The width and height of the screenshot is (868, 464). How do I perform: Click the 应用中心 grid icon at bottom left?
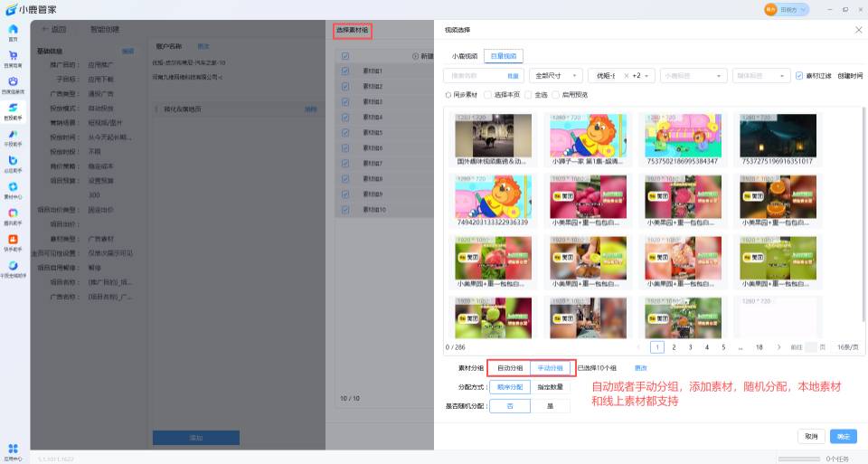click(x=13, y=449)
